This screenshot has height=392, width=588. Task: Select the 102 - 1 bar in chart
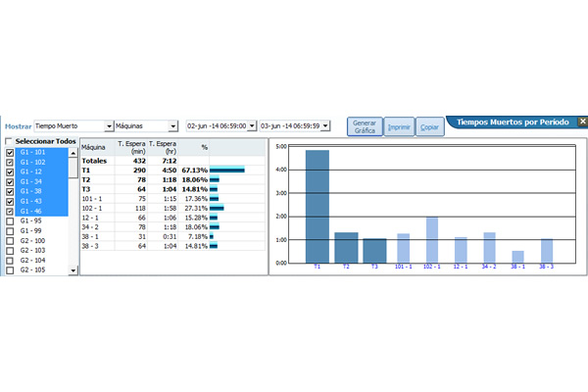[432, 239]
